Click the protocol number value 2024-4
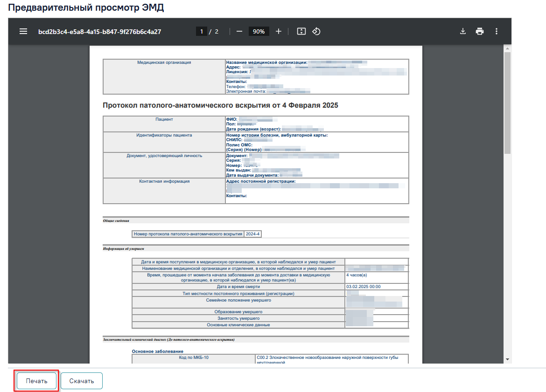The width and height of the screenshot is (546, 392). [x=252, y=234]
